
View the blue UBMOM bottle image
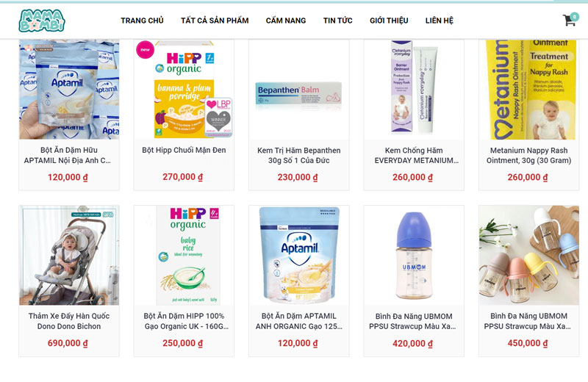click(414, 255)
